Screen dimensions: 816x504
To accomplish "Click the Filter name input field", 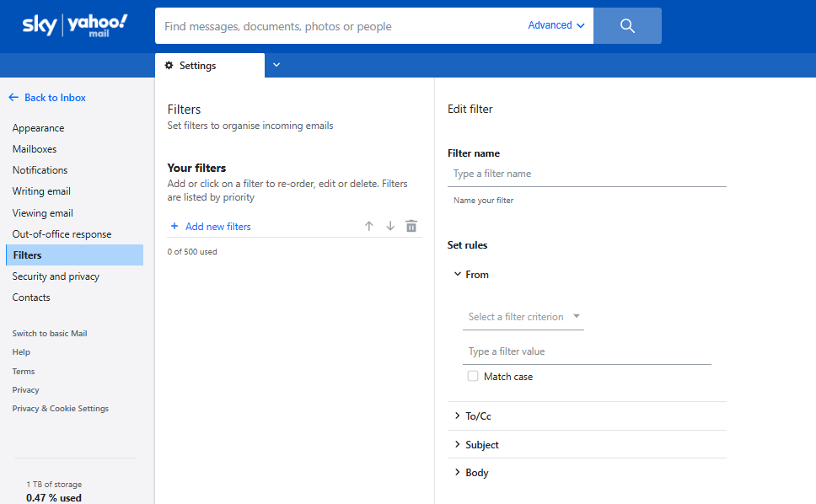I will [587, 173].
